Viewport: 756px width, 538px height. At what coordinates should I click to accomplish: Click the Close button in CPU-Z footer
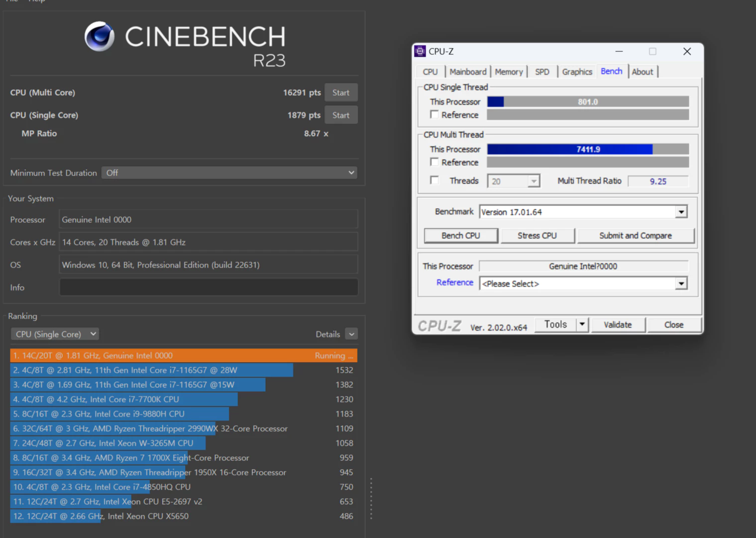pos(674,325)
